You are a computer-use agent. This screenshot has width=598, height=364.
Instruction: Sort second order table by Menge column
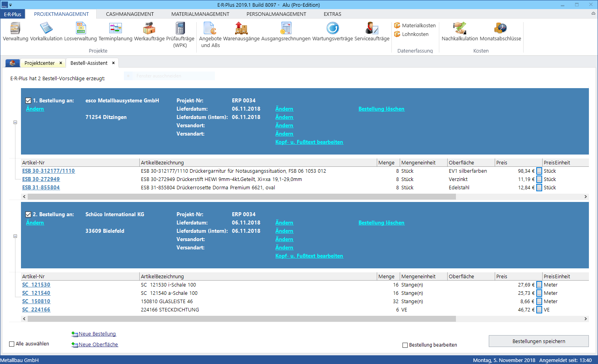point(388,276)
